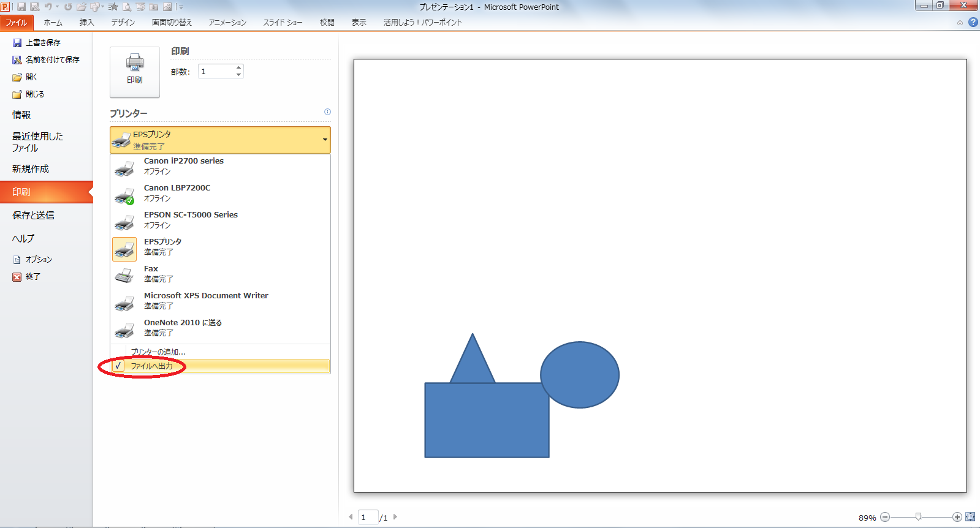Click the printer properties info icon
The width and height of the screenshot is (980, 528).
(x=327, y=112)
